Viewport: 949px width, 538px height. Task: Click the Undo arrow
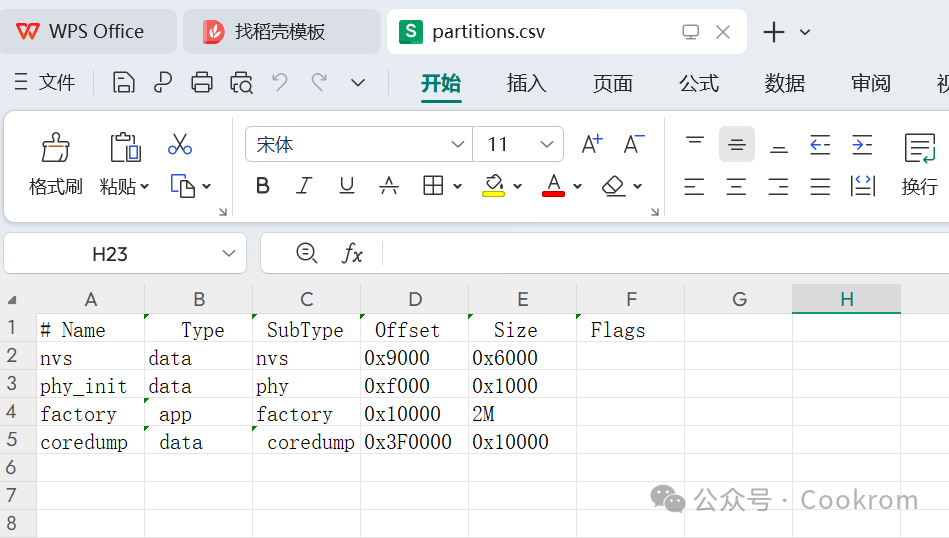280,82
